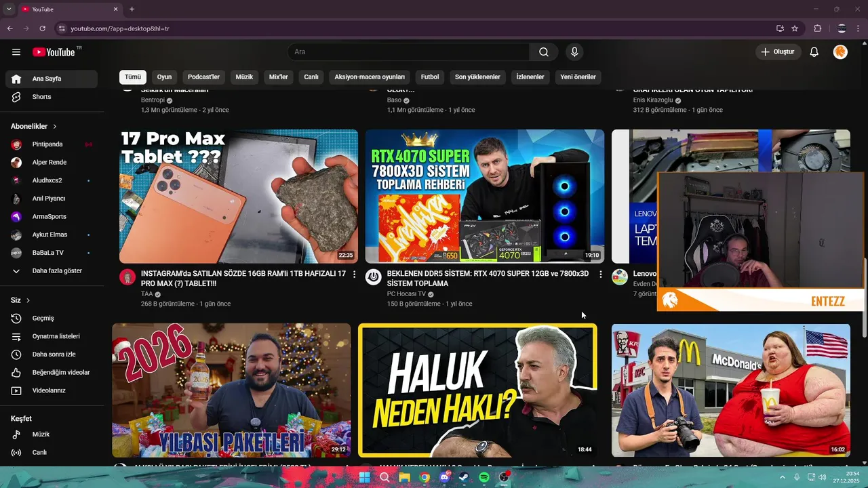The width and height of the screenshot is (868, 488).
Task: Open ArmaSports subscription
Action: point(52,217)
